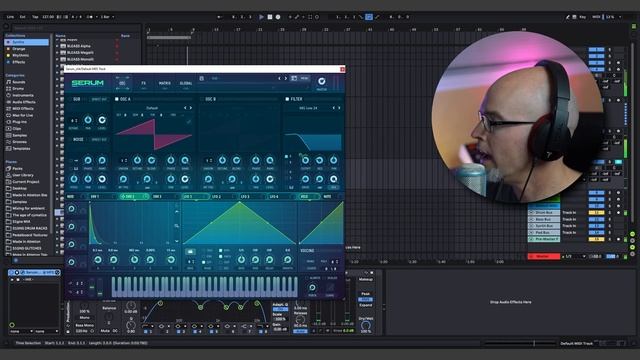Open the 1 Bar quantization dropdown

107,17
